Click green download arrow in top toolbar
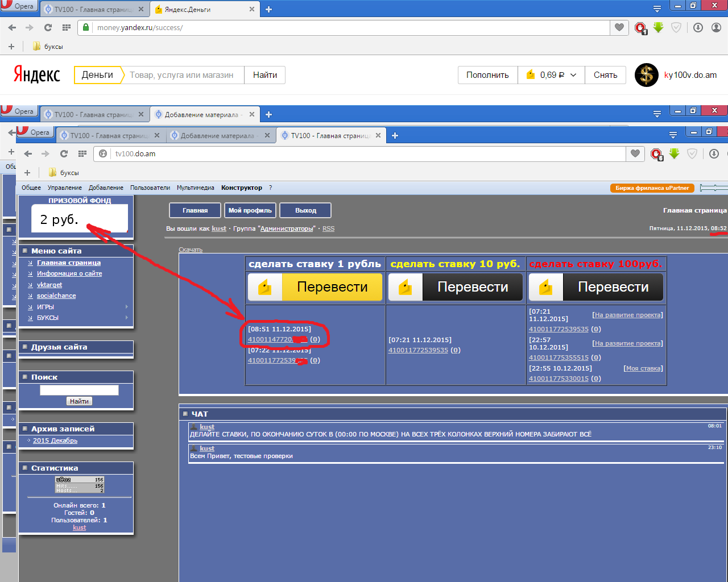 pos(658,27)
